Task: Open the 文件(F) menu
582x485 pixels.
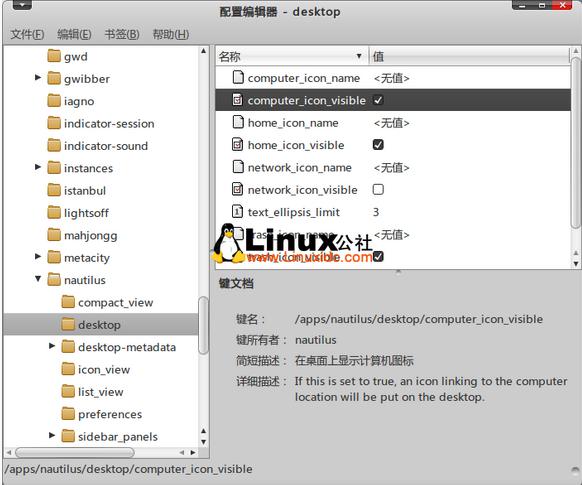Action: click(x=27, y=34)
